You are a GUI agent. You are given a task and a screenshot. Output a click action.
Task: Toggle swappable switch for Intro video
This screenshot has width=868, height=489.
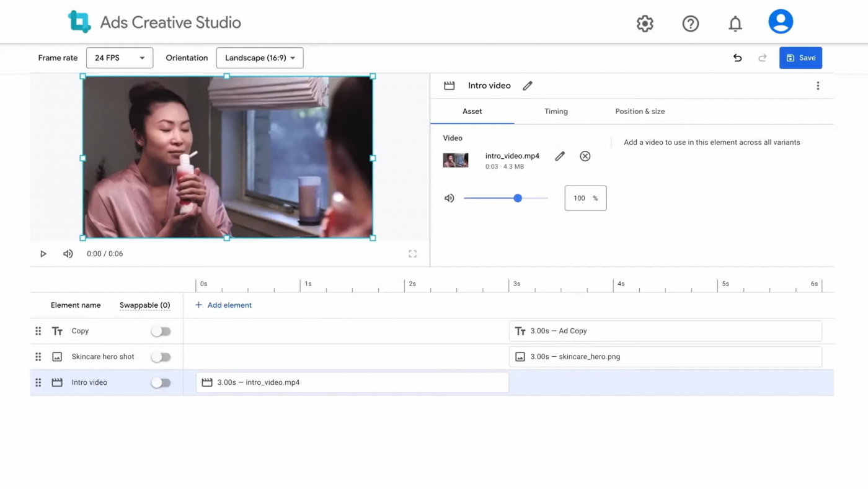coord(161,383)
